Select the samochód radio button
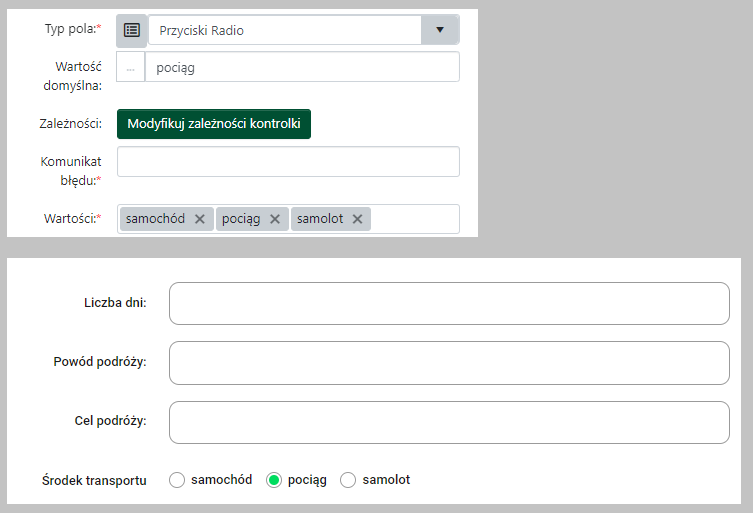753x513 pixels. pyautogui.click(x=178, y=480)
